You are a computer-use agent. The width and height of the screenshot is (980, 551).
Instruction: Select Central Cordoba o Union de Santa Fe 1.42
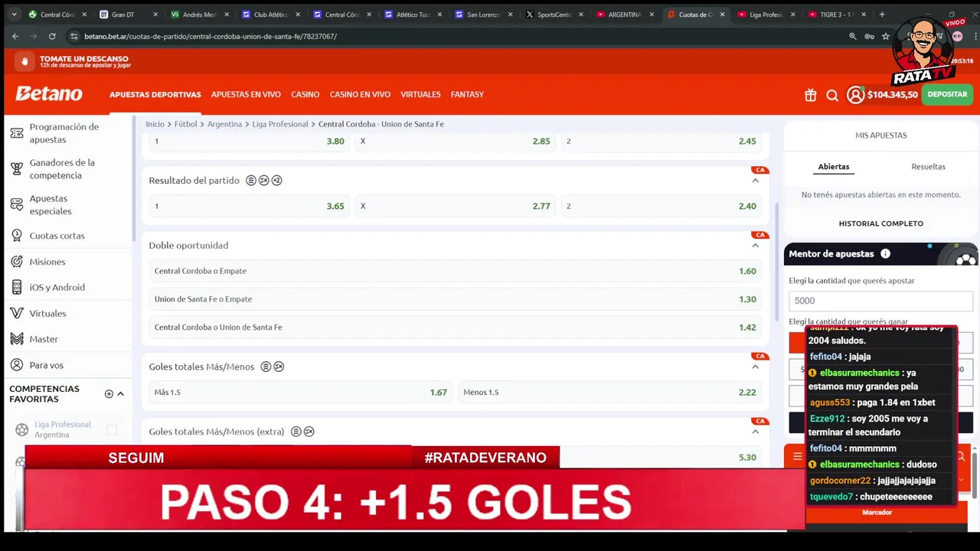(455, 327)
